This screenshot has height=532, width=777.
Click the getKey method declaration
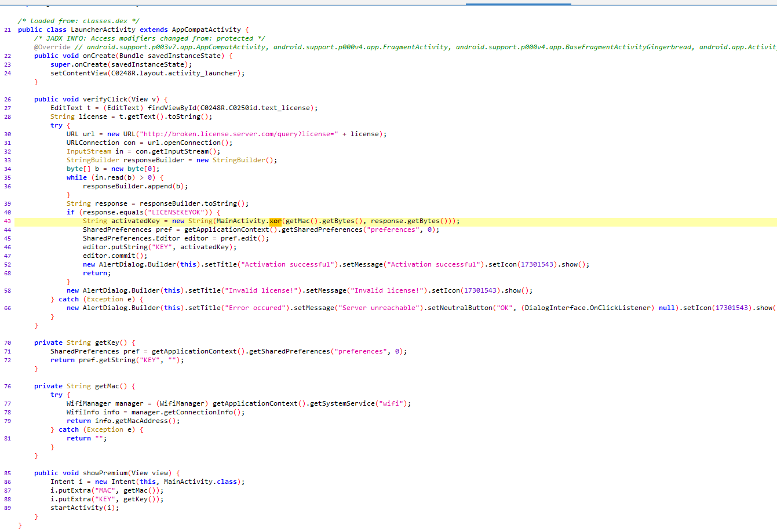(x=107, y=342)
